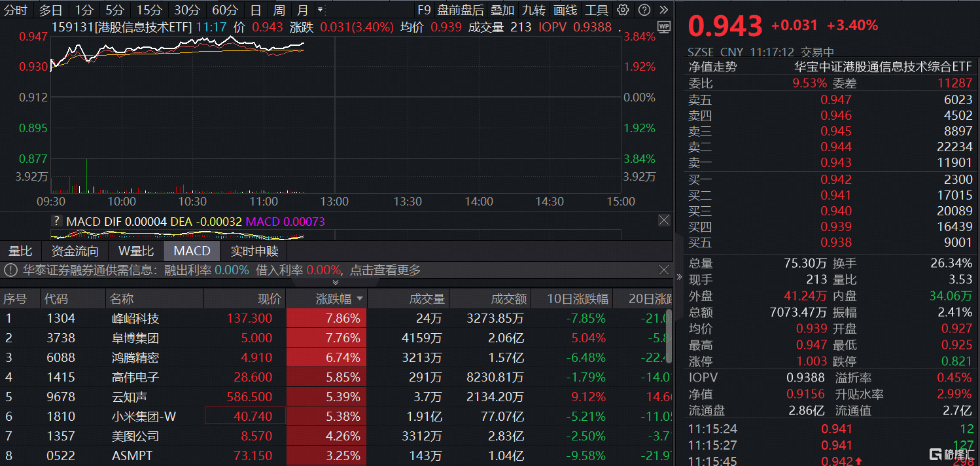Click the info icon on notification banner
Viewport: 980px width, 466px height.
point(10,270)
